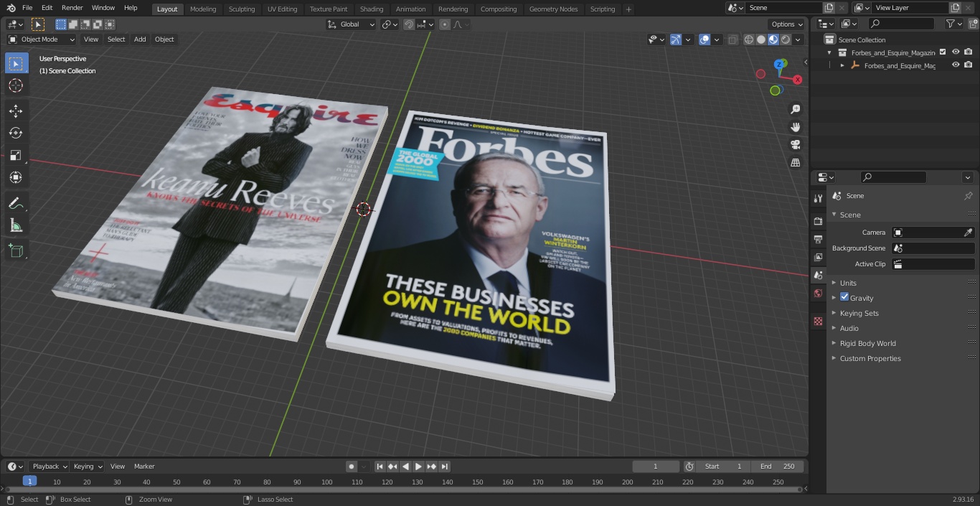Switch to the Modeling workspace tab

(203, 9)
